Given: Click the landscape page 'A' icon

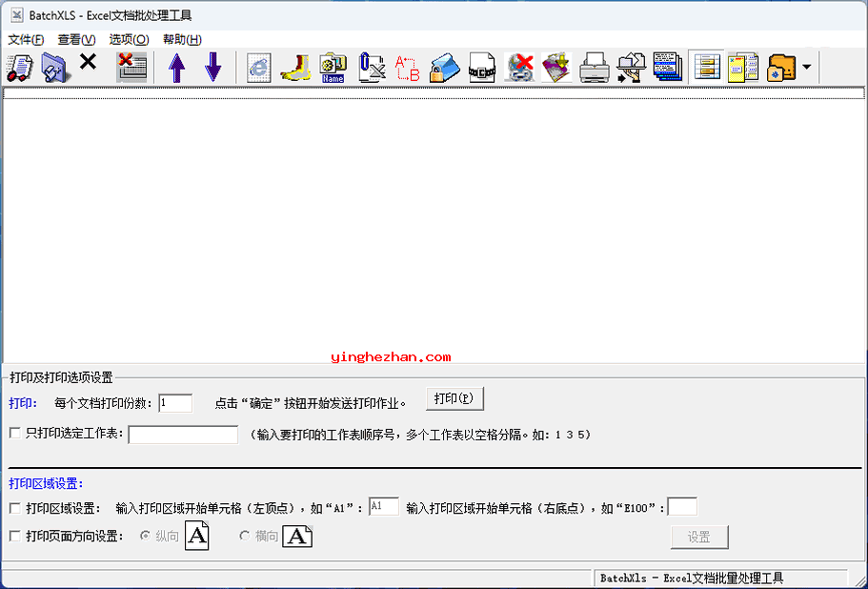Looking at the screenshot, I should pyautogui.click(x=298, y=536).
